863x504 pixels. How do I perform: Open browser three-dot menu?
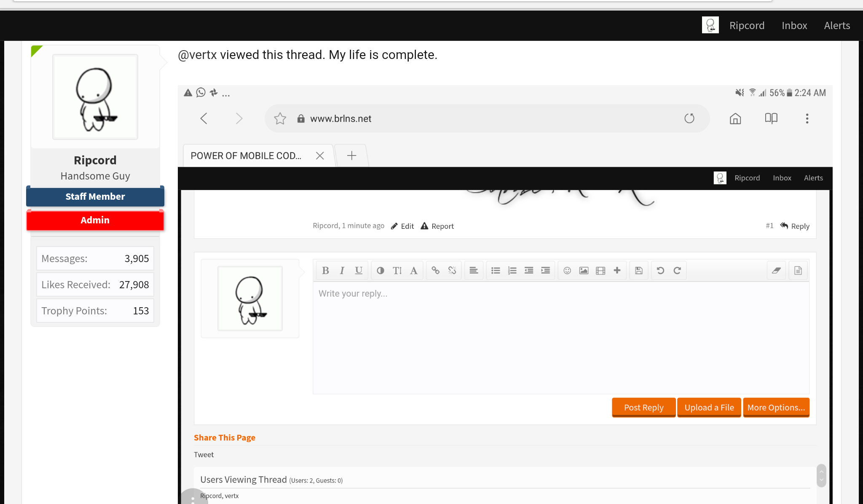click(807, 118)
